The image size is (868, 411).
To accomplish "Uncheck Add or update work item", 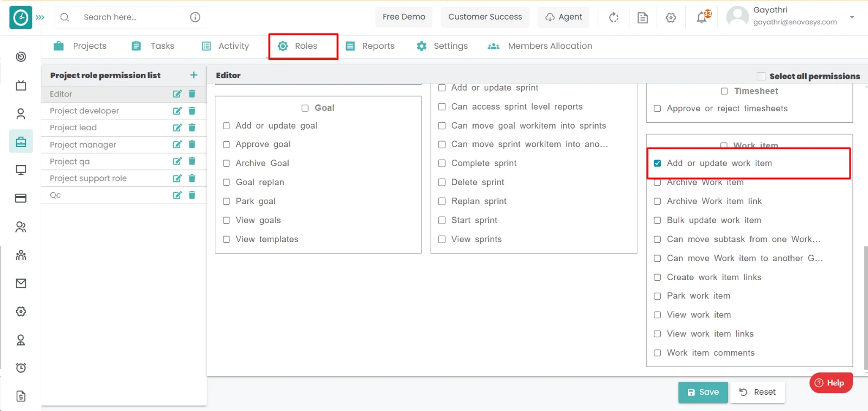I will coord(658,163).
